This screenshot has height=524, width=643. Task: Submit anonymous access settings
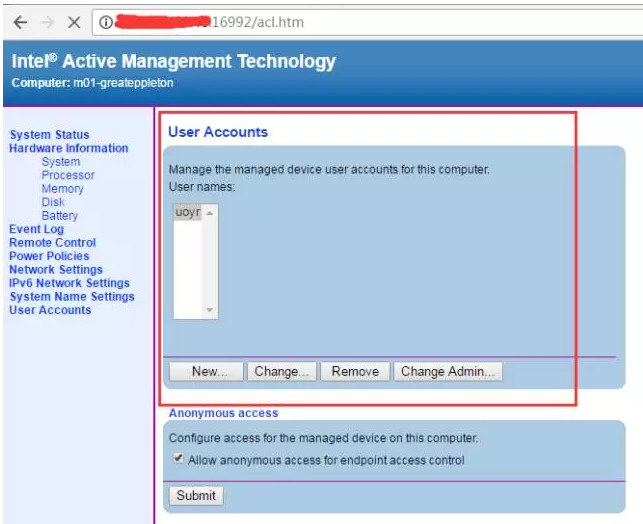196,495
